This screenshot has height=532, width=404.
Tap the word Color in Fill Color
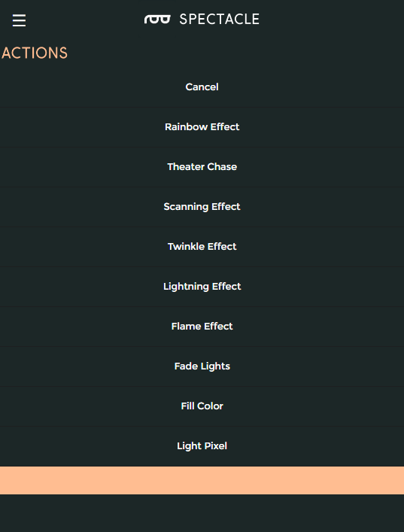(211, 406)
